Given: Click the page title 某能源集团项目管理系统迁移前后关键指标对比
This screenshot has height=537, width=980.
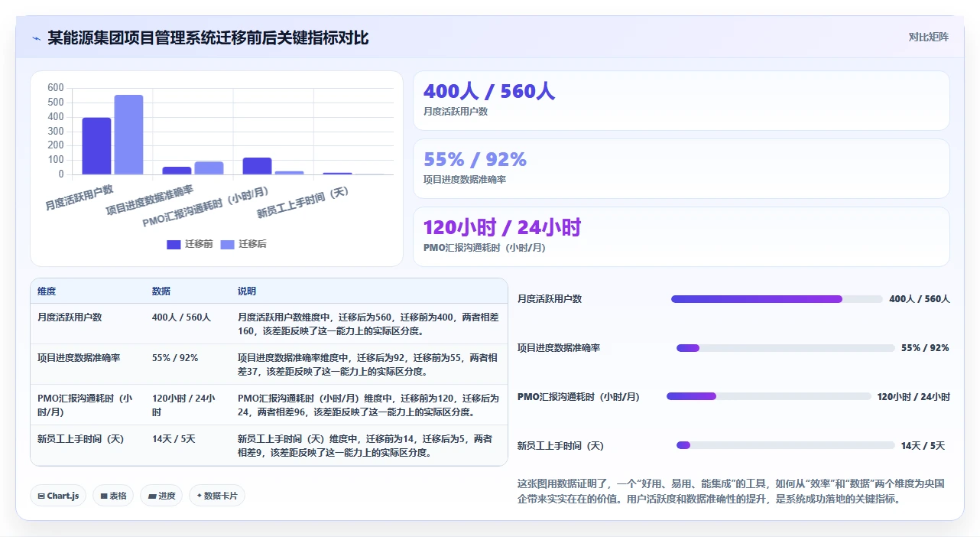Looking at the screenshot, I should [x=208, y=37].
